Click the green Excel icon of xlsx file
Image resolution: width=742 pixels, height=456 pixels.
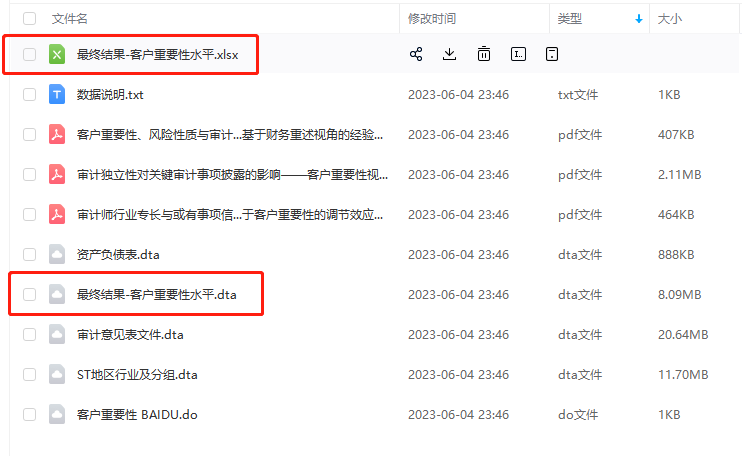[x=57, y=54]
